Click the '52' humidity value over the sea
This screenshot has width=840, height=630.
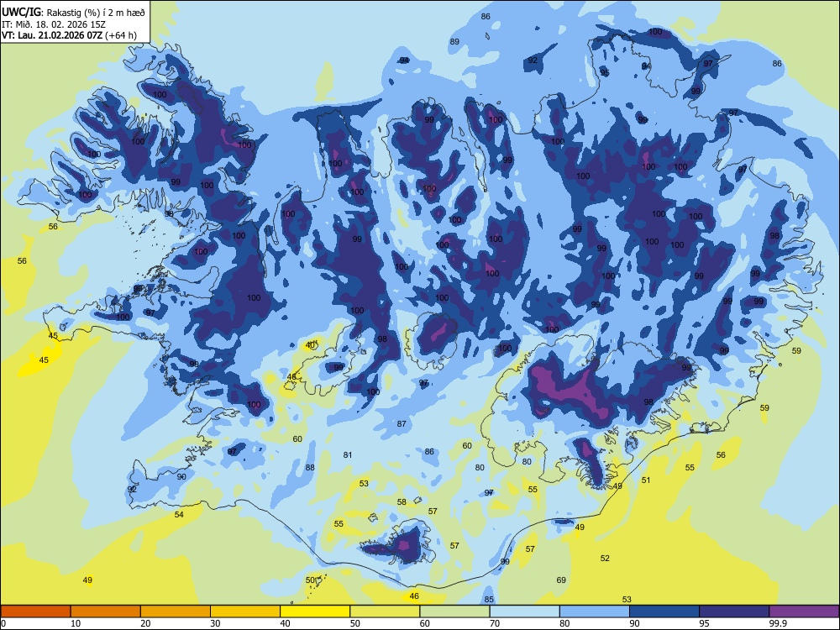tap(605, 559)
